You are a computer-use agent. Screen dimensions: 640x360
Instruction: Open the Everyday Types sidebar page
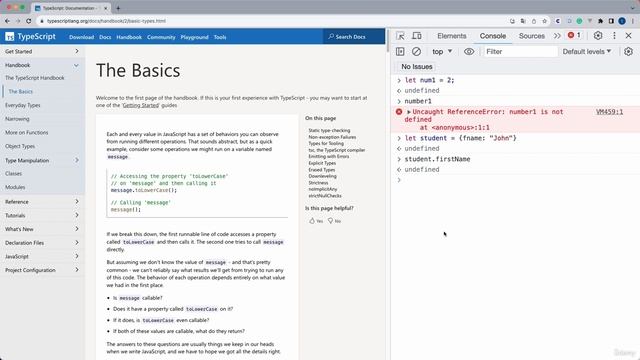coord(23,105)
